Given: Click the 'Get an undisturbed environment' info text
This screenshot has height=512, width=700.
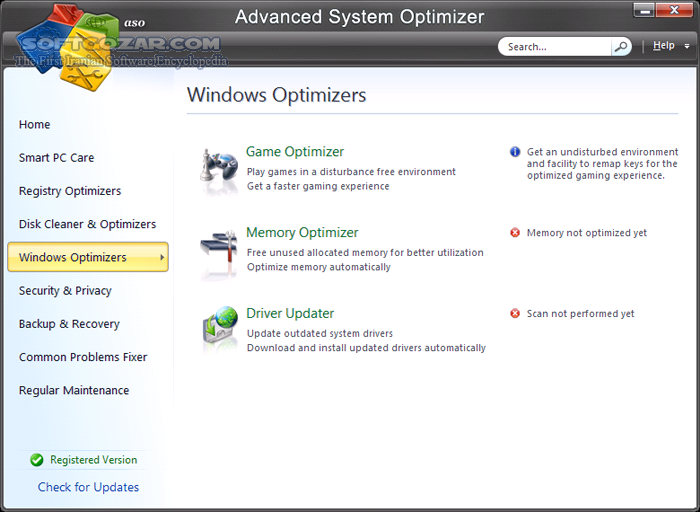Looking at the screenshot, I should tap(602, 164).
